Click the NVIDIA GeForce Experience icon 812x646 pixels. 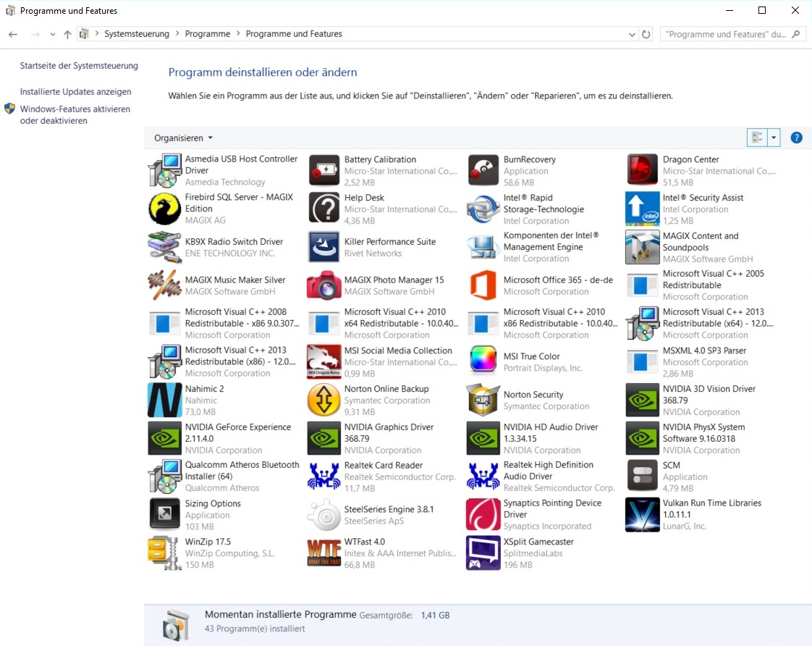coord(165,438)
